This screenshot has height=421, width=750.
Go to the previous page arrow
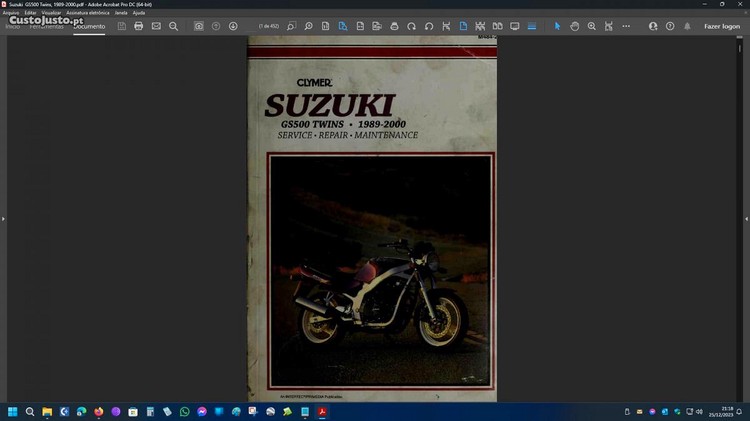(216, 26)
